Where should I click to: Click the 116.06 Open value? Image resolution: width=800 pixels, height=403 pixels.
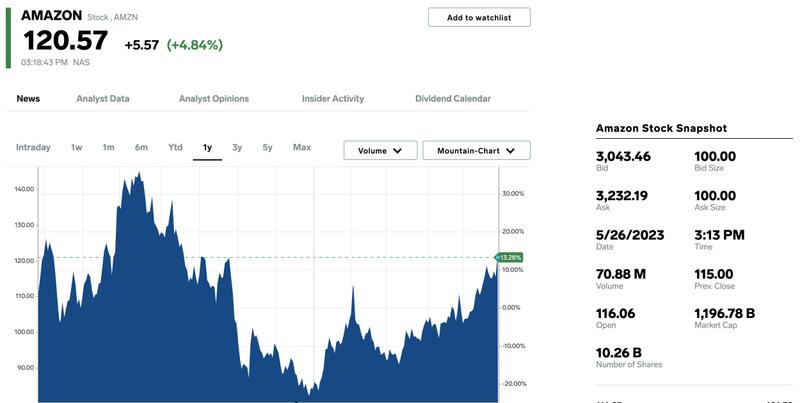(616, 314)
